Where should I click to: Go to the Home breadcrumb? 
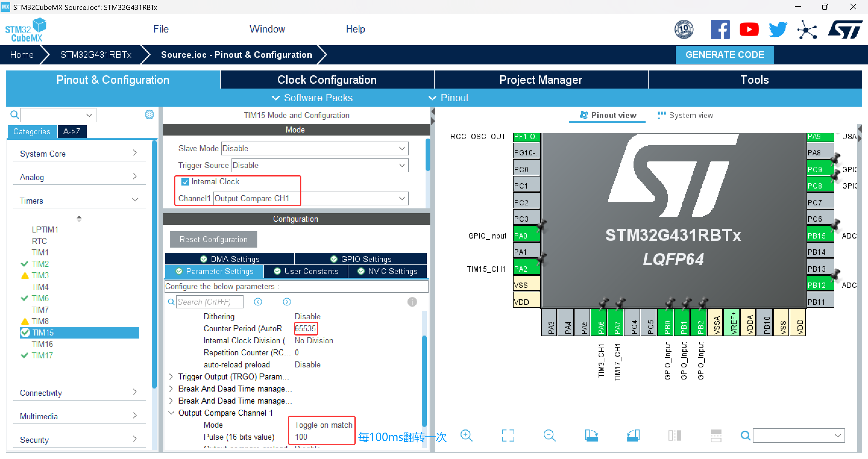click(x=22, y=55)
